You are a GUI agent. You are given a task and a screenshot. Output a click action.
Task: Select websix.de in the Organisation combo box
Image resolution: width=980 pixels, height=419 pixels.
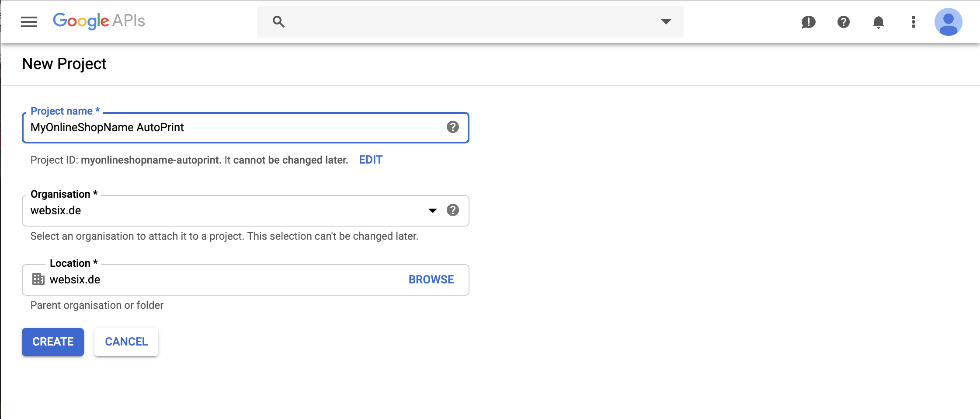[245, 210]
